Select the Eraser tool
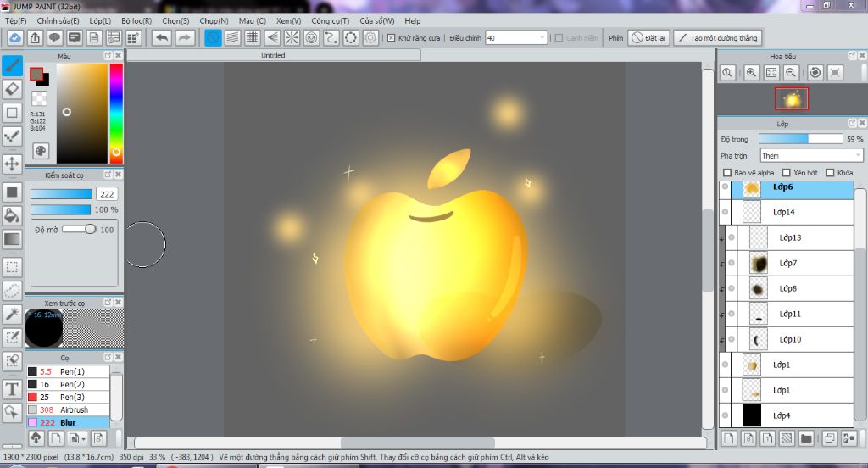868x468 pixels. click(12, 89)
